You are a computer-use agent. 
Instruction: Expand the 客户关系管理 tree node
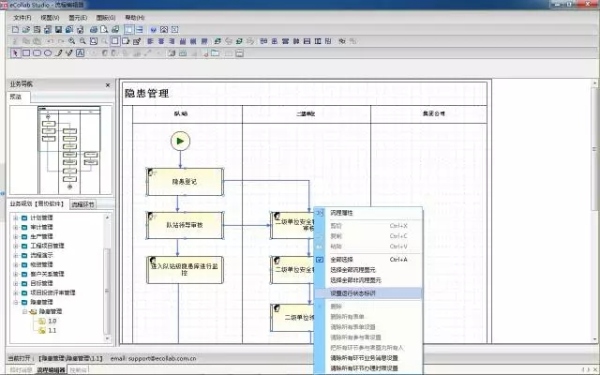click(16, 274)
